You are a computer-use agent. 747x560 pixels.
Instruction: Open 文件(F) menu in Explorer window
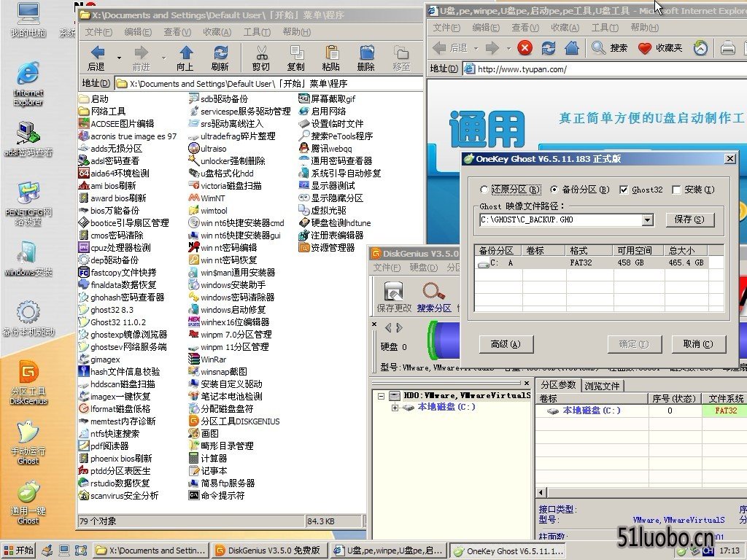pos(98,32)
